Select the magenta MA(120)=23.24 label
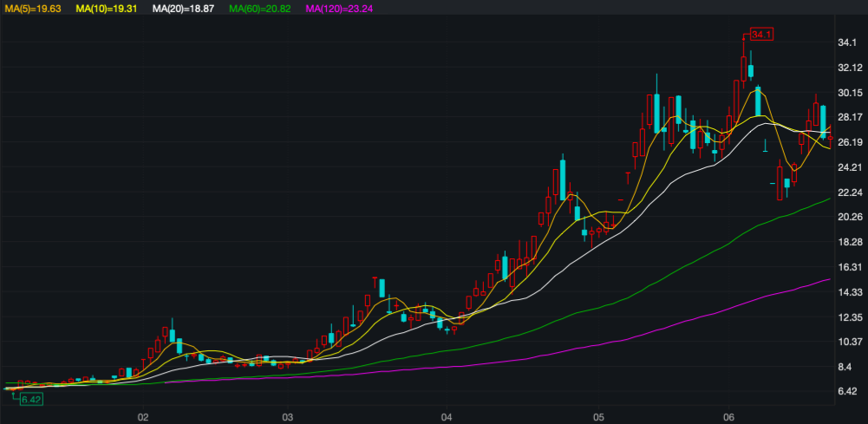Screen dimensions: 868x424 tap(339, 8)
